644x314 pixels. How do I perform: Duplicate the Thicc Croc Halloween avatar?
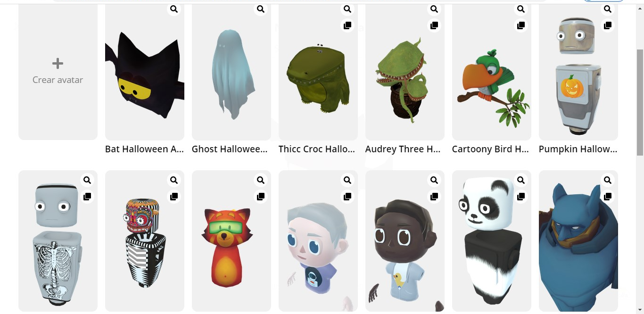(347, 25)
